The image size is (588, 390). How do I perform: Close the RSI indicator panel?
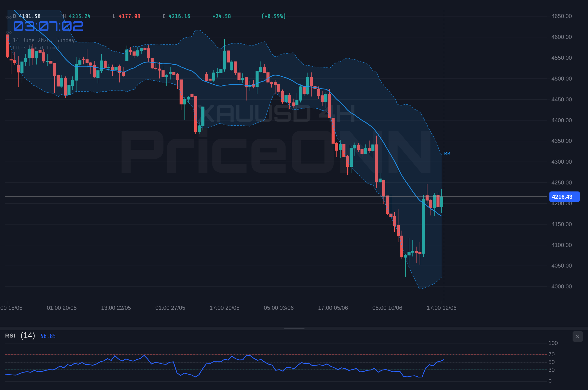point(577,336)
